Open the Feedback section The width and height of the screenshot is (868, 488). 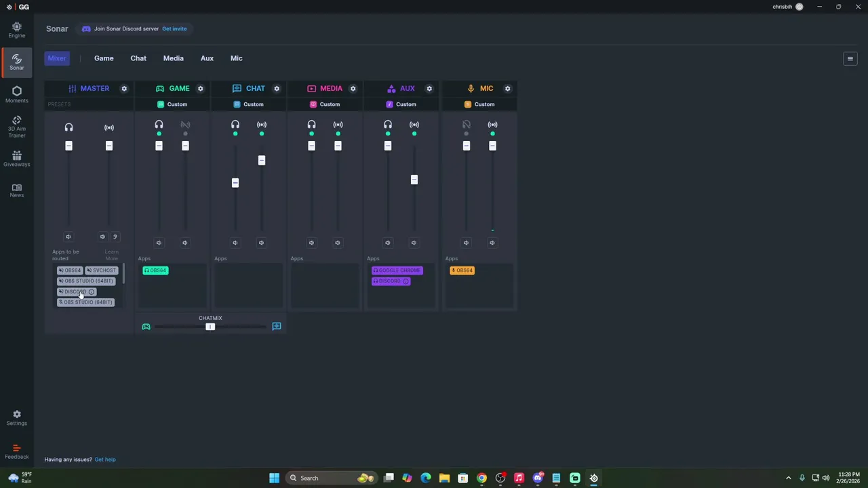(x=16, y=451)
